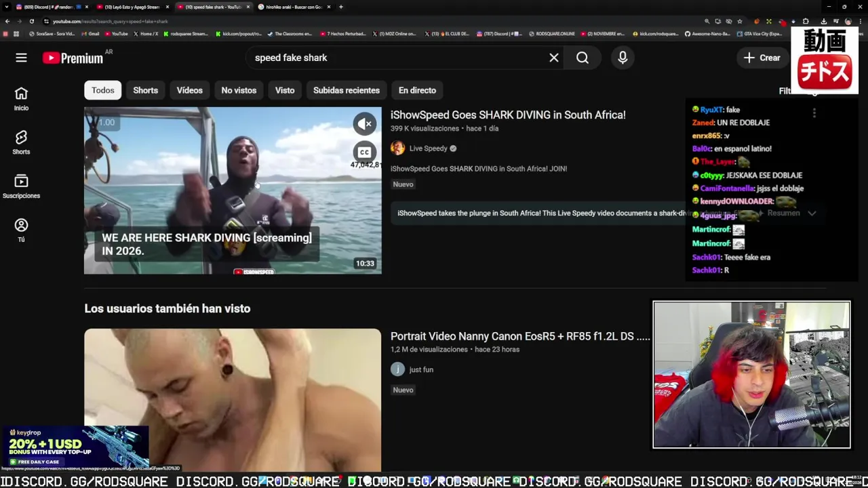Toggle subtitles CC on the preview

365,152
